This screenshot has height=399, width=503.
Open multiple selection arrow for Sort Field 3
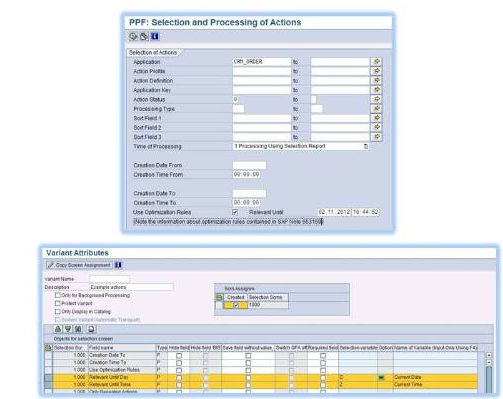377,137
